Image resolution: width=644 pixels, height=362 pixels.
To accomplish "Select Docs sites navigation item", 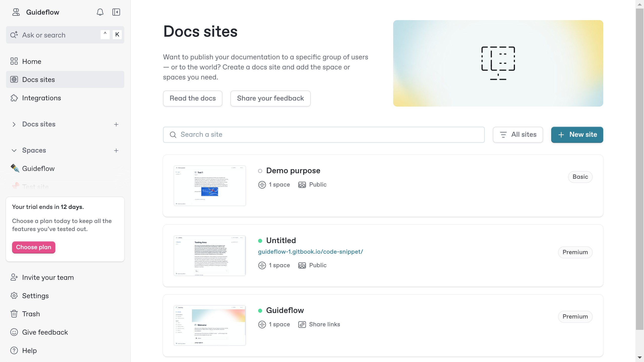I will 65,79.
